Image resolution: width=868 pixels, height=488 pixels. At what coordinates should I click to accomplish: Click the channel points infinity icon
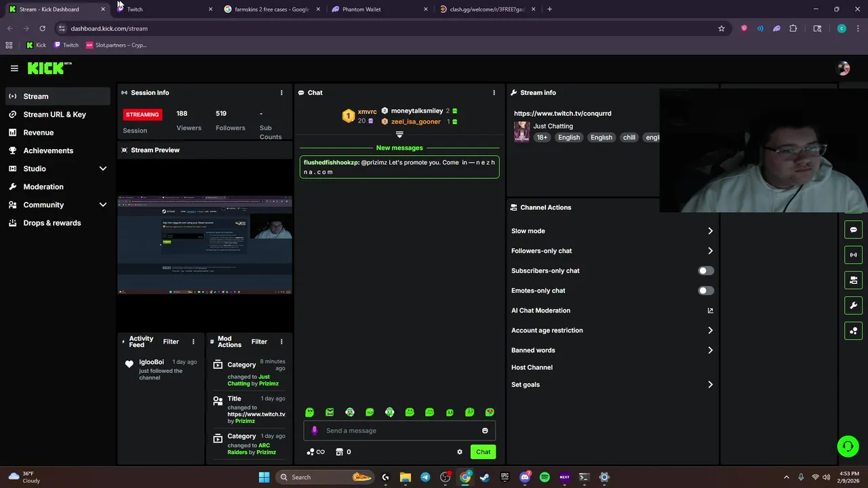pos(315,452)
